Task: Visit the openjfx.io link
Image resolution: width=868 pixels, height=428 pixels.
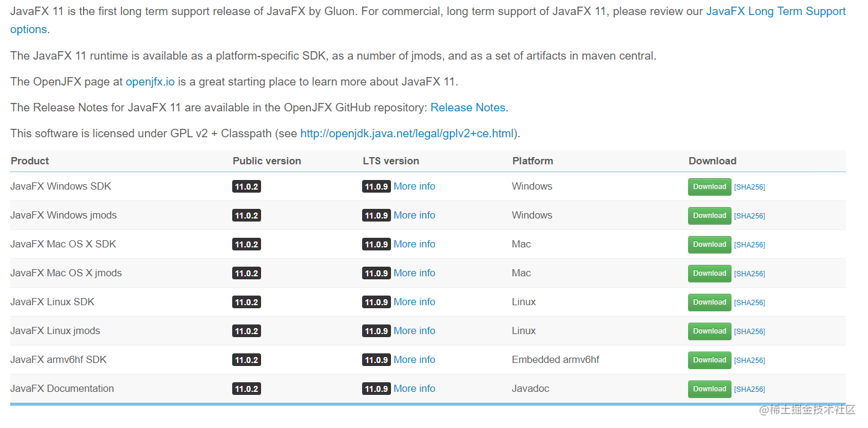Action: pos(150,81)
